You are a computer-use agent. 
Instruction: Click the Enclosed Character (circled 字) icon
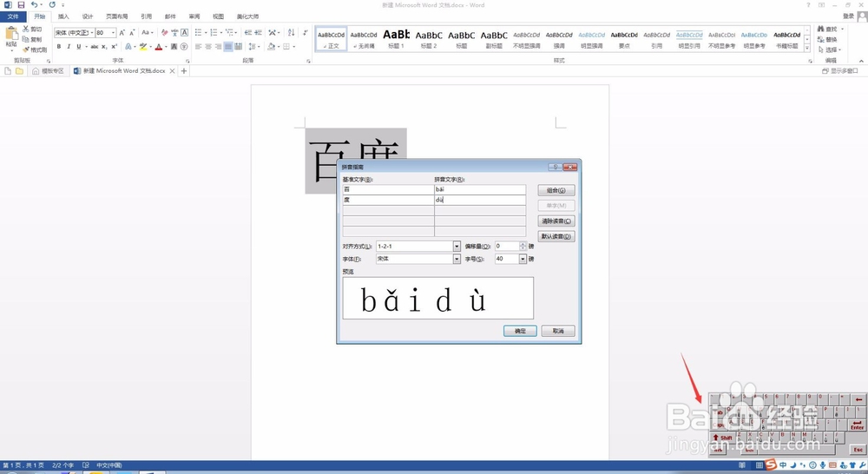click(x=184, y=47)
